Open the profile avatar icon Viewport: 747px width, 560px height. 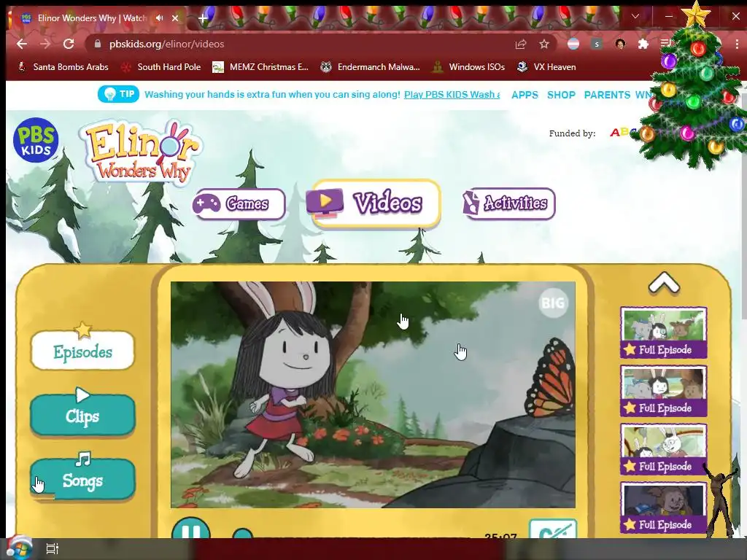click(x=620, y=44)
